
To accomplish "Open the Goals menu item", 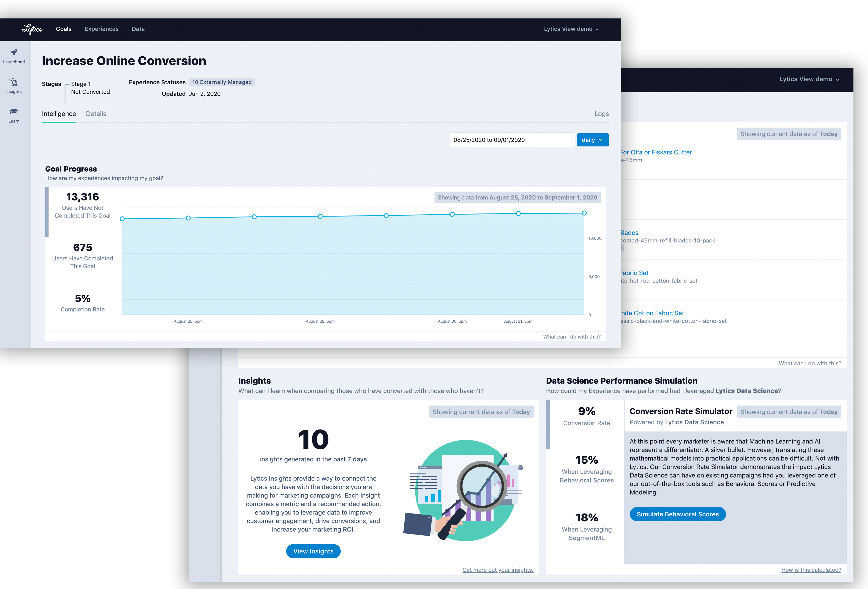I will click(64, 29).
